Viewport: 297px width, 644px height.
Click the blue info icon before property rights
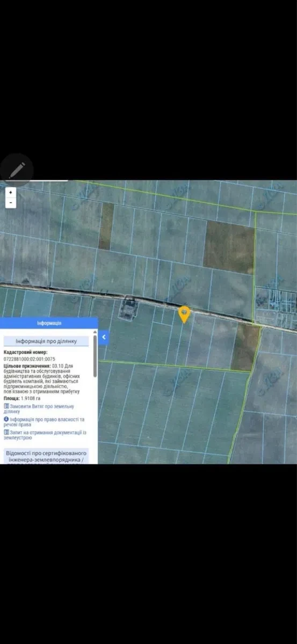6,419
